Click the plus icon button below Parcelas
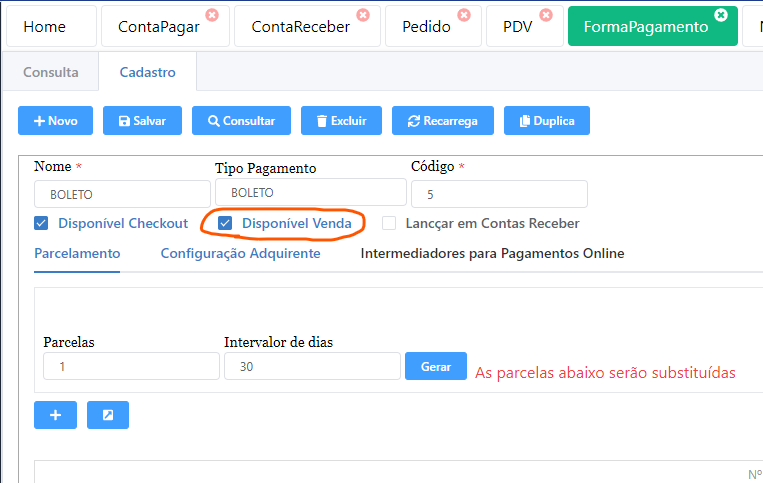The width and height of the screenshot is (763, 483). point(56,415)
